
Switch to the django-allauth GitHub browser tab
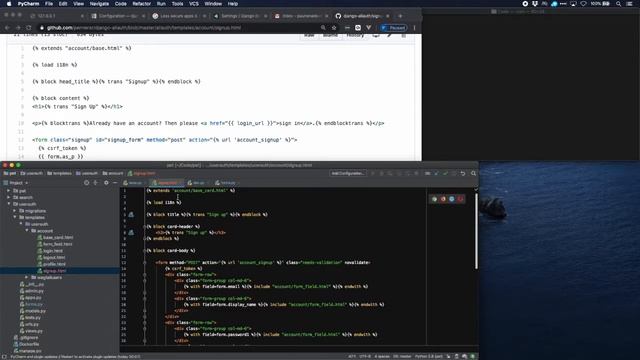(362, 16)
